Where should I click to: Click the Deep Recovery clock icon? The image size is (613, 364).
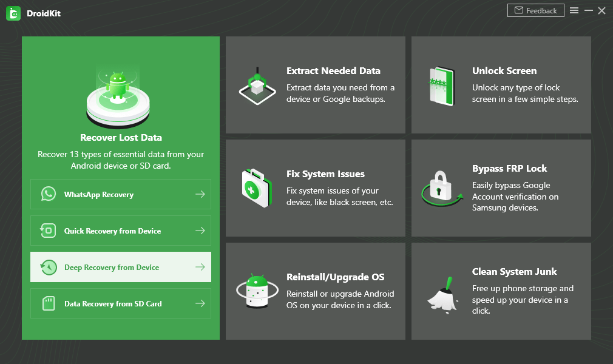click(x=49, y=267)
